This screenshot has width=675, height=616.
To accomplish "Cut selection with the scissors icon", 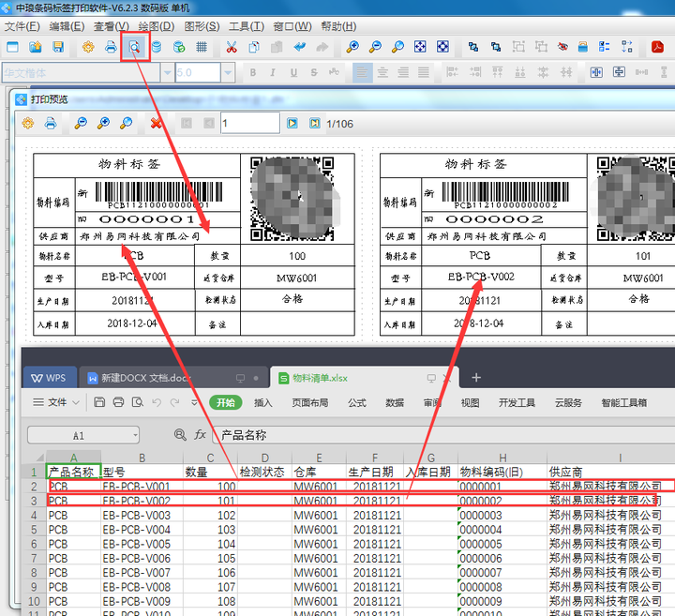I will [x=232, y=47].
